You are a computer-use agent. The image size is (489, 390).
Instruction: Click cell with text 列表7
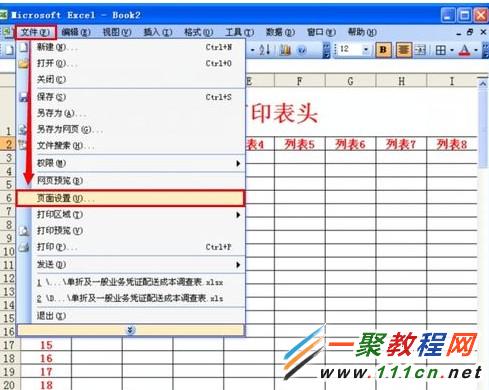point(401,144)
